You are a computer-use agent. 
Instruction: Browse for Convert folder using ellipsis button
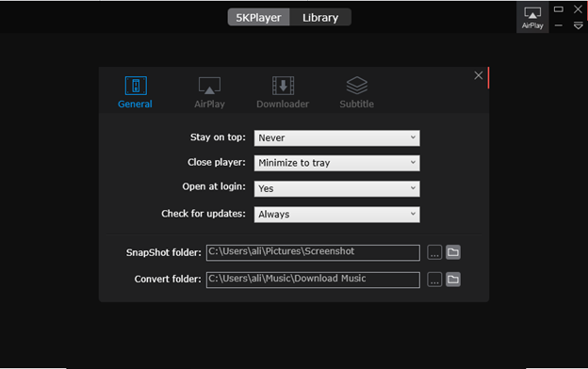click(x=434, y=280)
